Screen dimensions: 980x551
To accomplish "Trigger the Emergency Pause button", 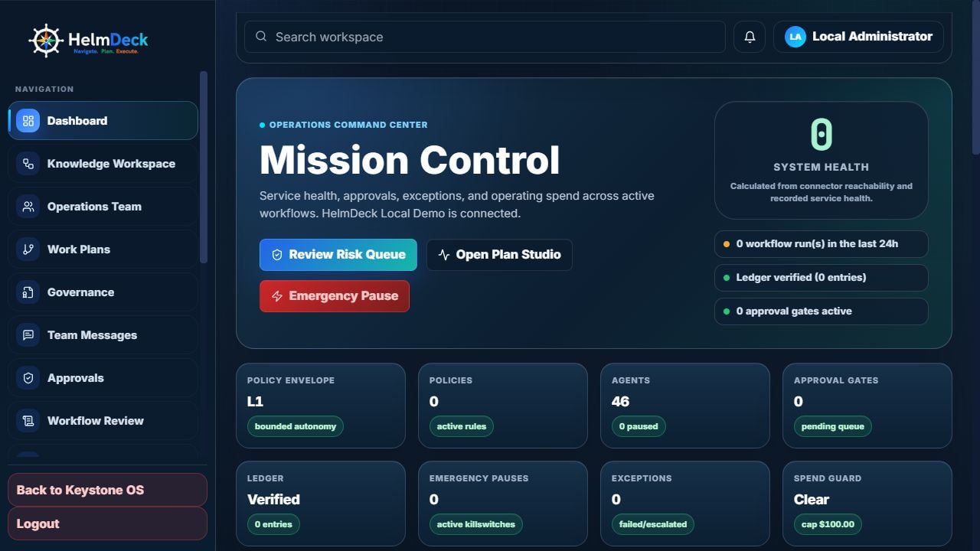I will (335, 296).
